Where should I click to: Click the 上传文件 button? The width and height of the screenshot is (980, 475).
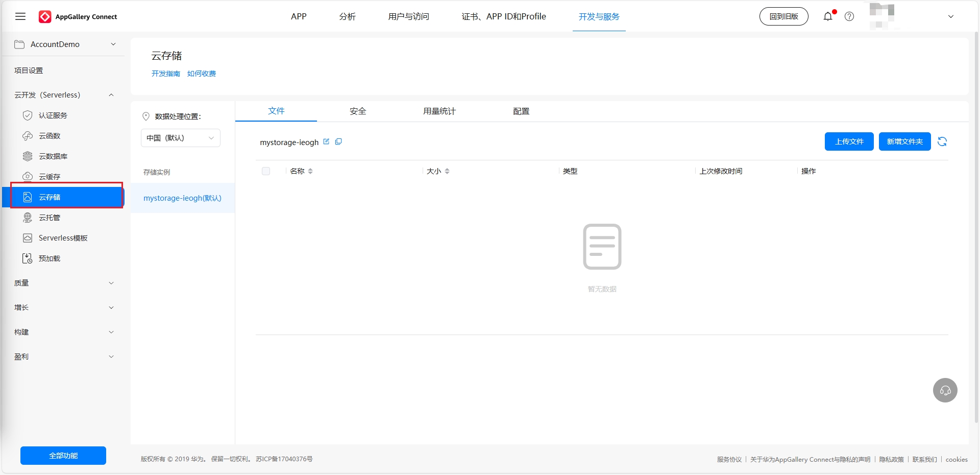tap(849, 141)
